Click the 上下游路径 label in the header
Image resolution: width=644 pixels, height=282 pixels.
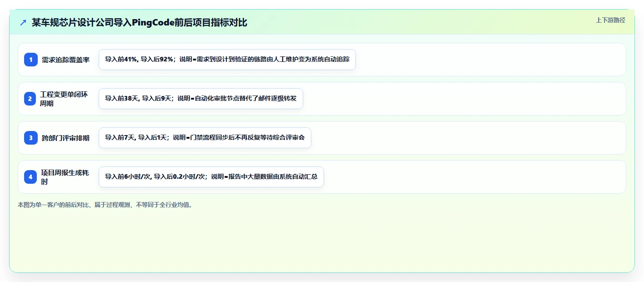tap(611, 20)
